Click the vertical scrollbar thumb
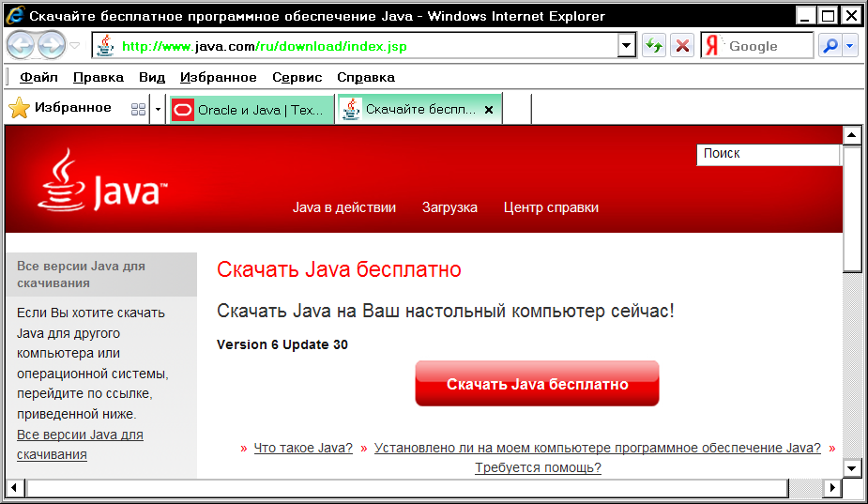Viewport: 868px width, 504px height. 851,208
